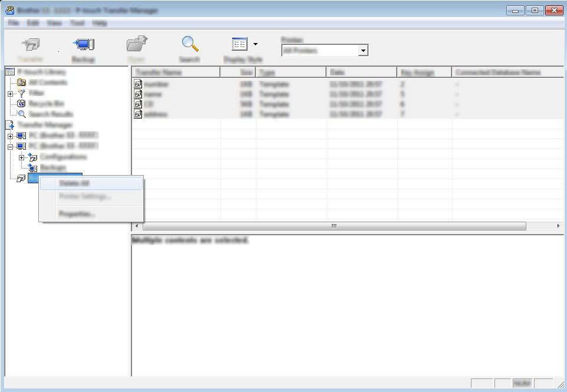Sort by Key Assign column header

[x=424, y=73]
